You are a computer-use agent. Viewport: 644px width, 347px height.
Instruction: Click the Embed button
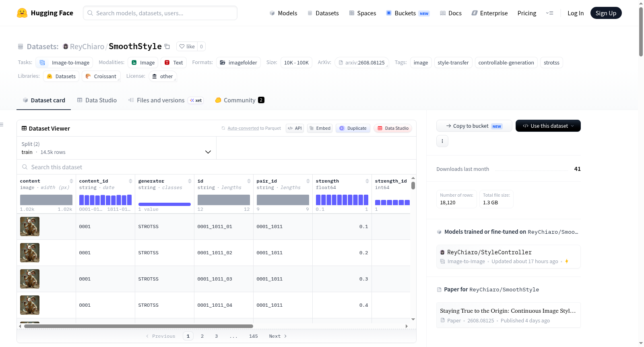coord(320,128)
